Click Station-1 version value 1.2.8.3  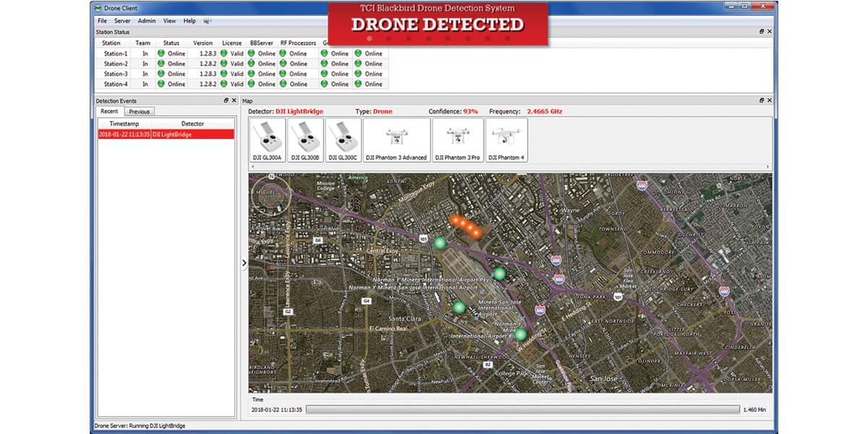(208, 54)
